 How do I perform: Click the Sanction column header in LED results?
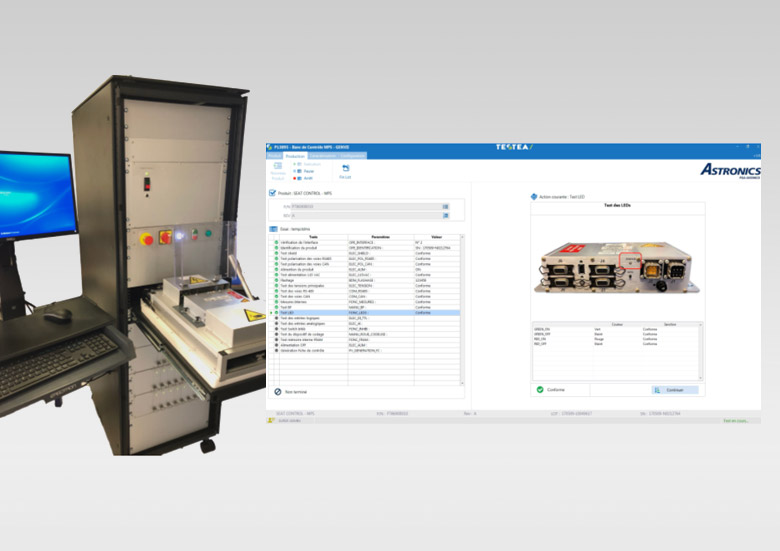pos(670,324)
